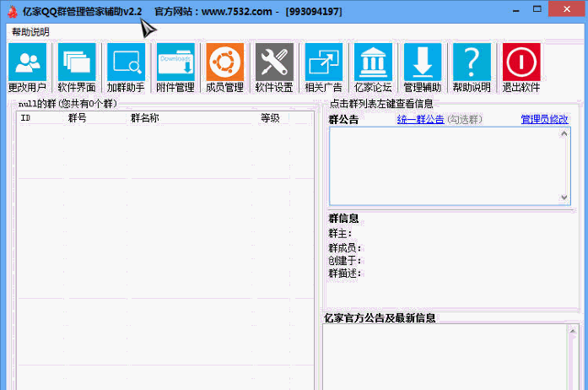Screen dimensions: 588x390
Task: Minimize the 亿家QQ群管理 window
Action: point(516,11)
